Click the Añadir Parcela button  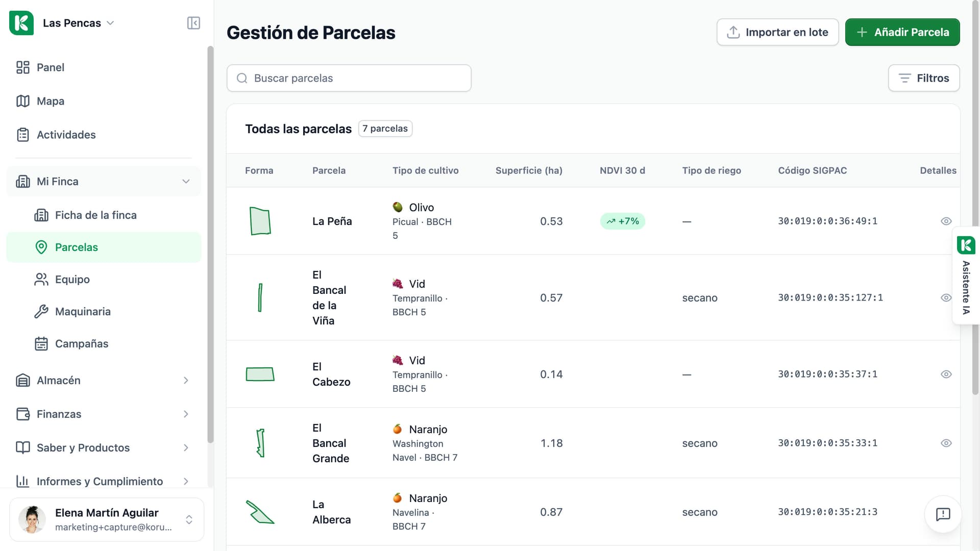click(902, 32)
